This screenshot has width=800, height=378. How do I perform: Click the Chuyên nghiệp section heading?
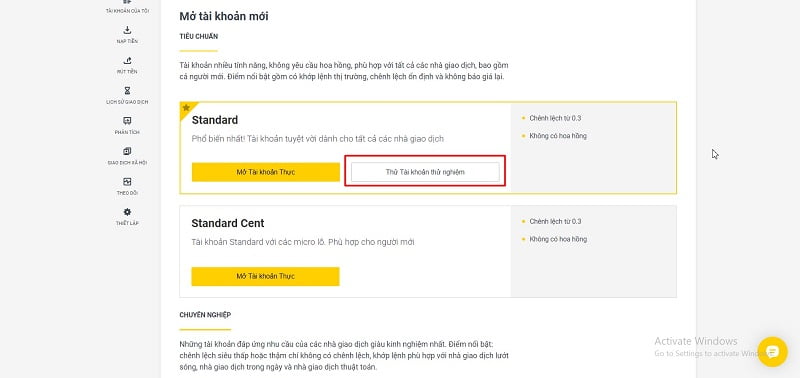coord(205,315)
